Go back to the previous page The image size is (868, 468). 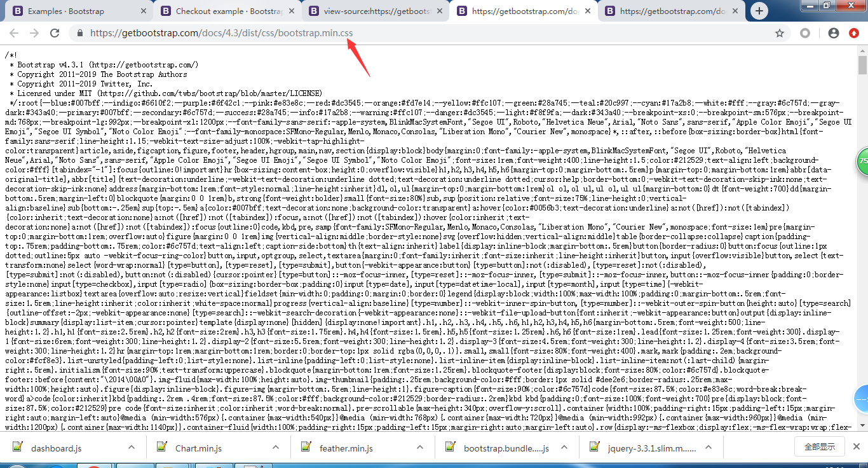pos(14,33)
